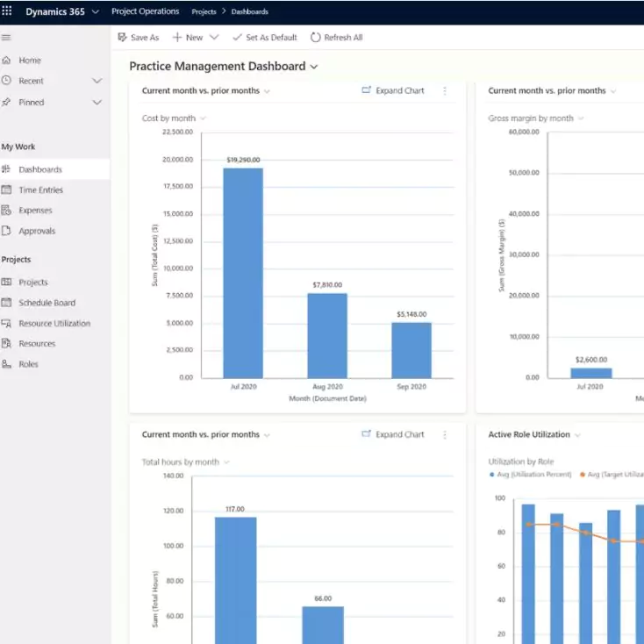Screen dimensions: 644x644
Task: Open the Dynamics 365 app launcher grid
Action: pyautogui.click(x=7, y=11)
